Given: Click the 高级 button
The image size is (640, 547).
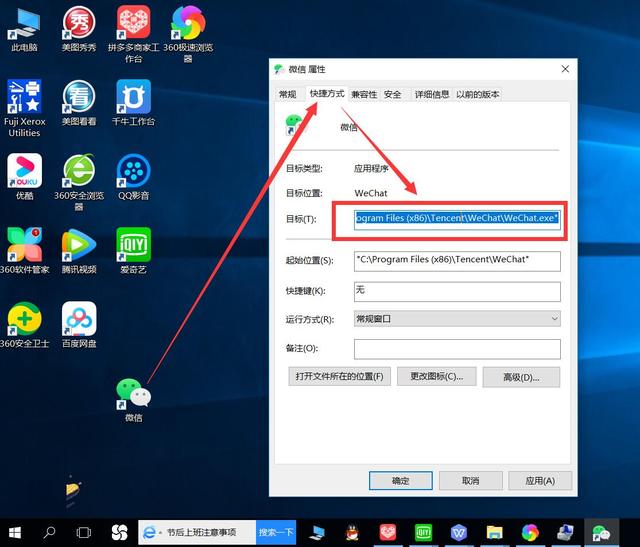Looking at the screenshot, I should (521, 377).
